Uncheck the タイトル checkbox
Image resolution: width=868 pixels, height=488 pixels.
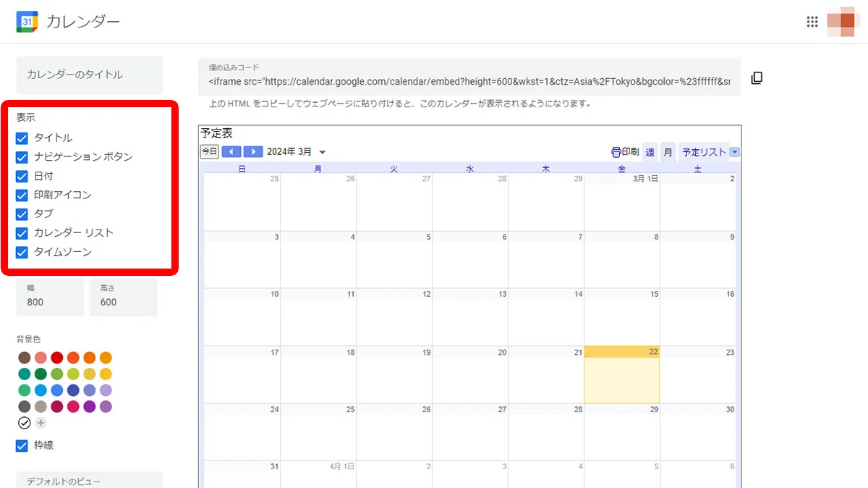[x=22, y=138]
